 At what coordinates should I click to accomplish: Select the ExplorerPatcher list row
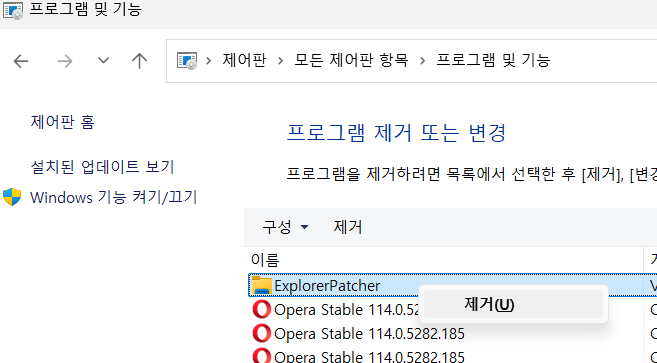pos(453,285)
